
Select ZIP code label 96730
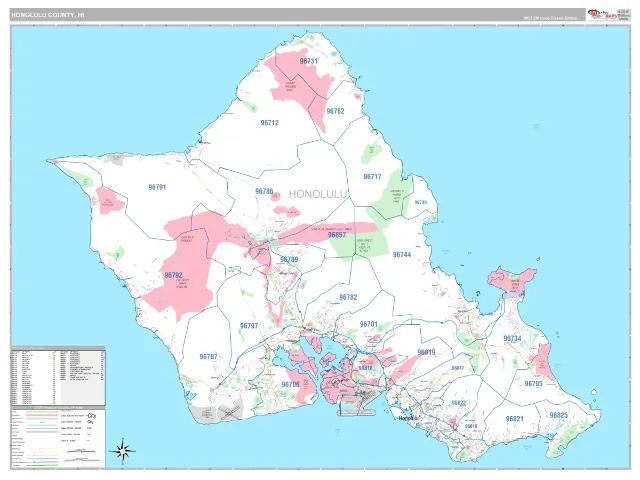pyautogui.click(x=421, y=202)
